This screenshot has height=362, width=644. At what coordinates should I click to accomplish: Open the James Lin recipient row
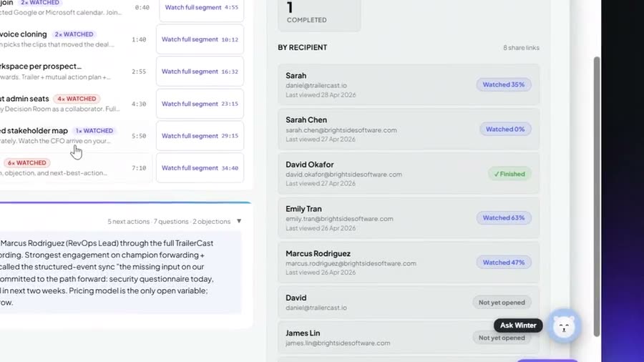pos(409,338)
